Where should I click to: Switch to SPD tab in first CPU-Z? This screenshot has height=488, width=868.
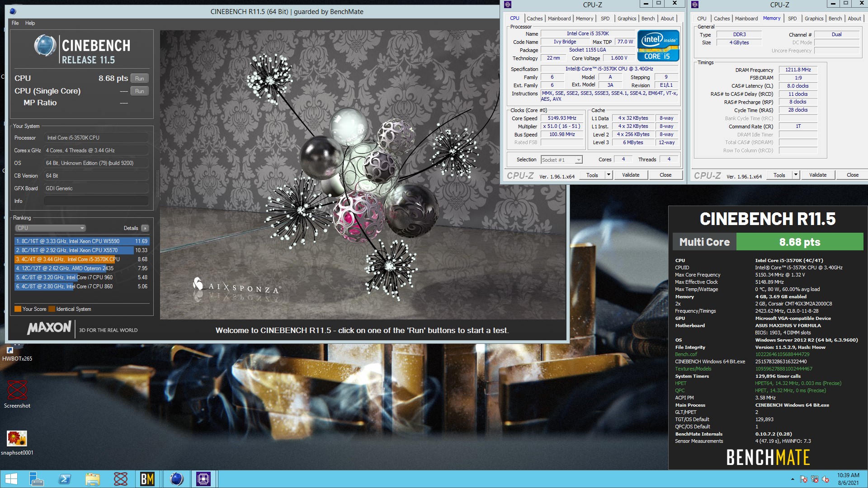(605, 19)
